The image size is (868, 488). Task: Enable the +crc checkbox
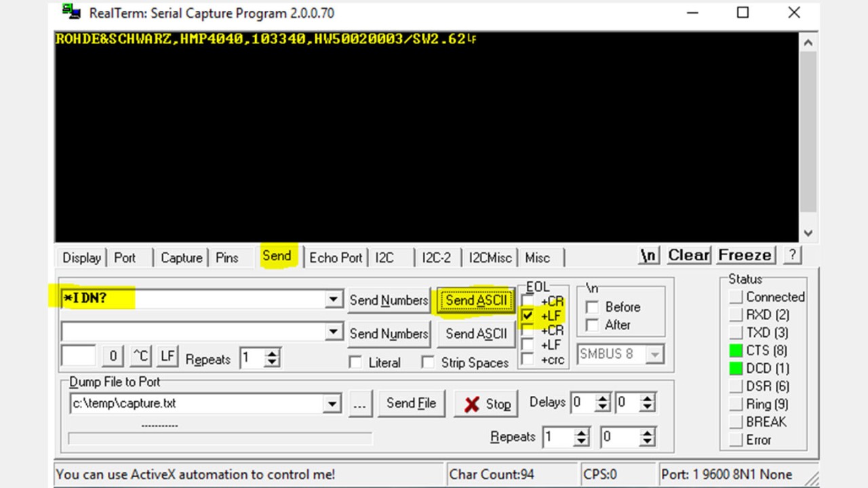tap(527, 359)
